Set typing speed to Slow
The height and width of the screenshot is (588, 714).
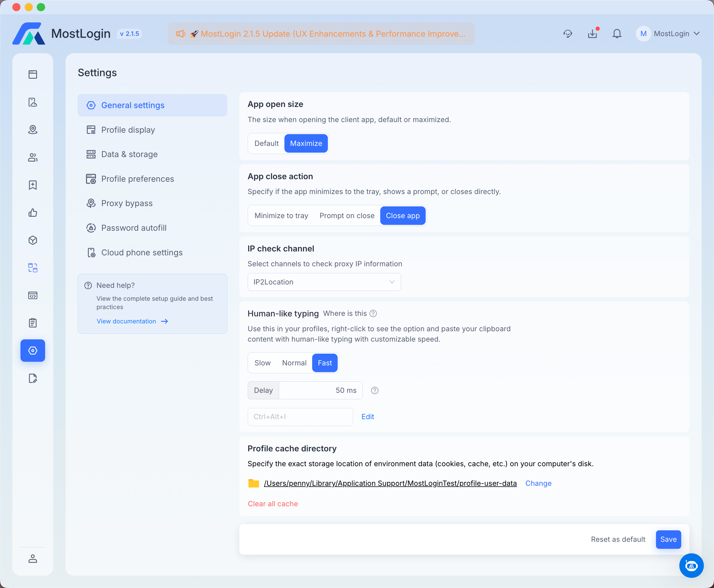tap(262, 363)
